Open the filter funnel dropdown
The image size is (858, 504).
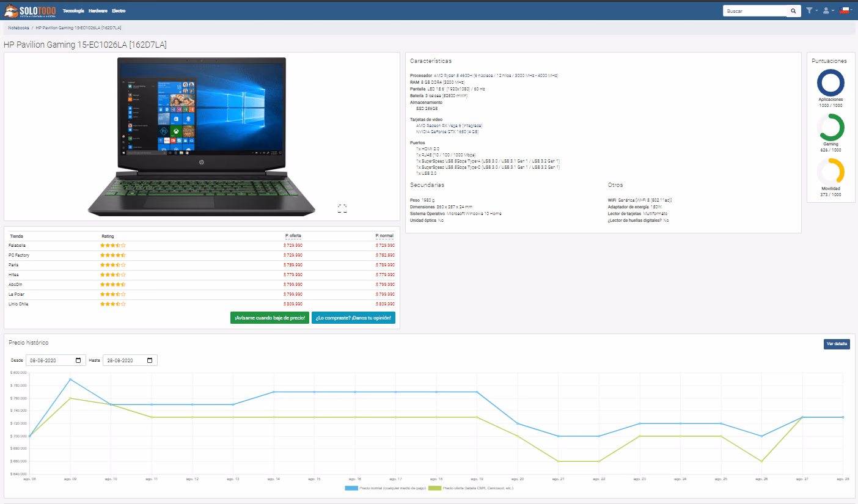click(x=812, y=11)
